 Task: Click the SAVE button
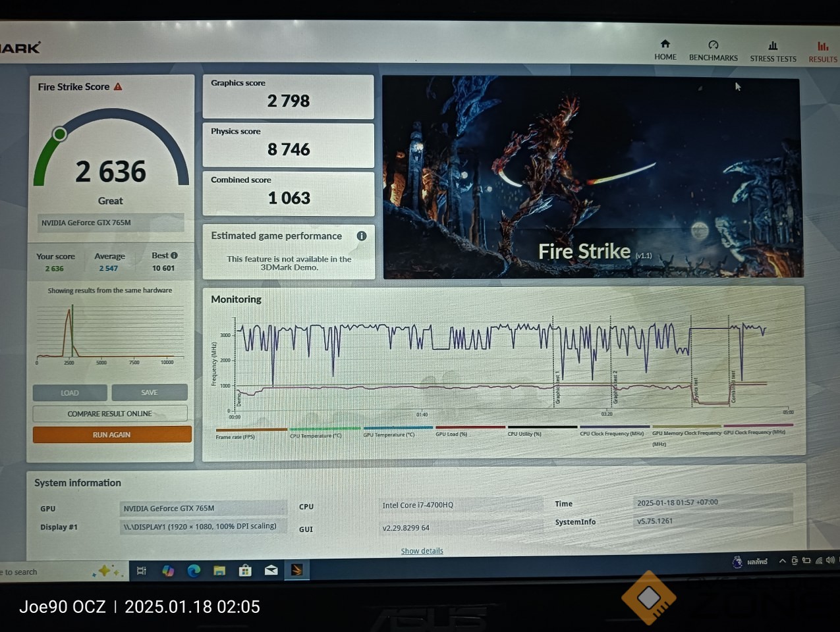[150, 392]
